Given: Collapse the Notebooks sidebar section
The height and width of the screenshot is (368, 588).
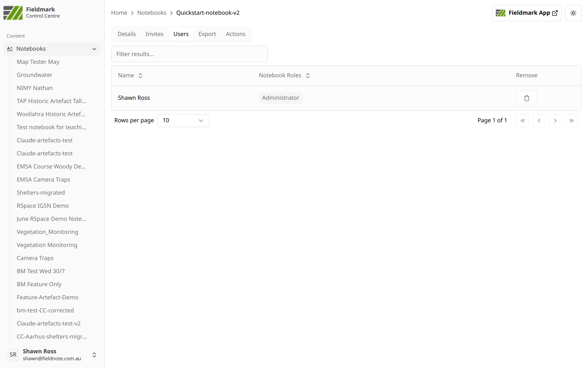Looking at the screenshot, I should coord(94,49).
